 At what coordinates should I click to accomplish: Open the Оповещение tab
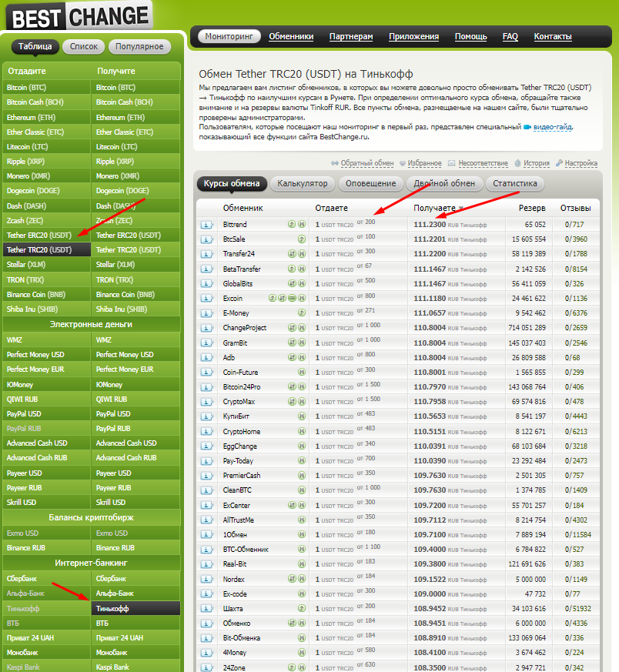tap(371, 183)
